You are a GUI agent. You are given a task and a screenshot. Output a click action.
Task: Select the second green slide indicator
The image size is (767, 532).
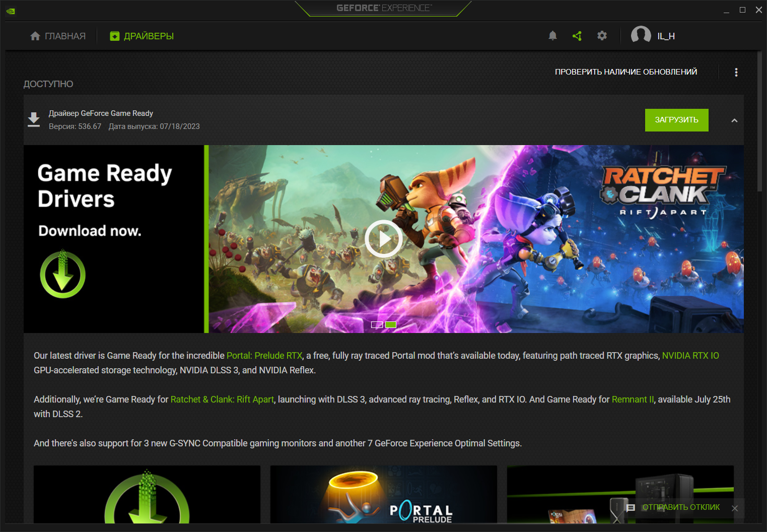point(391,325)
